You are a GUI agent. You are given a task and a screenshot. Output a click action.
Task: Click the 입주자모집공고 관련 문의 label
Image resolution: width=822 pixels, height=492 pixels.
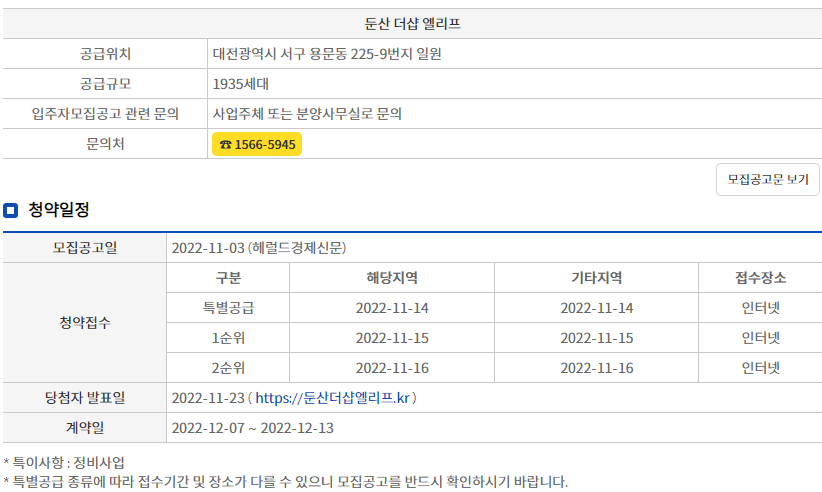tap(105, 114)
